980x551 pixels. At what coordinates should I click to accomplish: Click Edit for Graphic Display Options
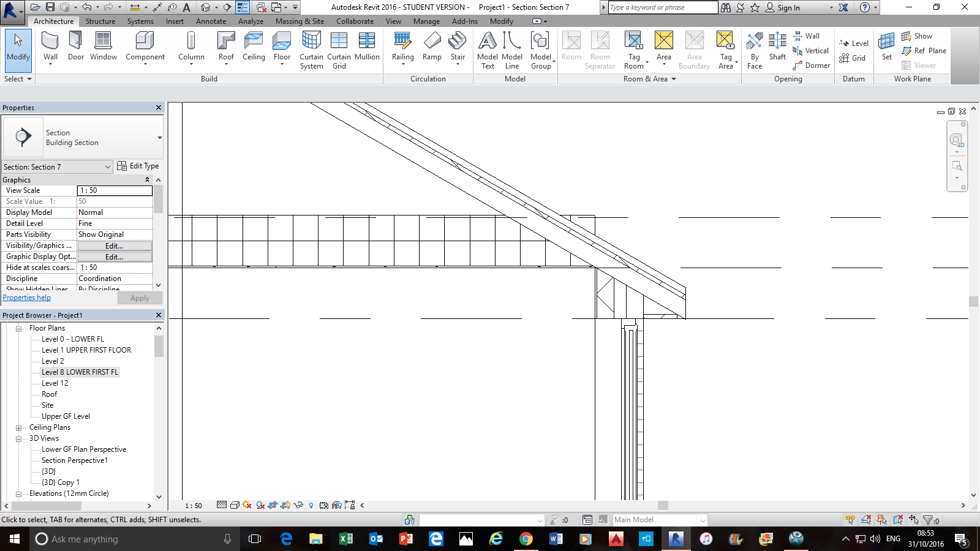pos(115,257)
